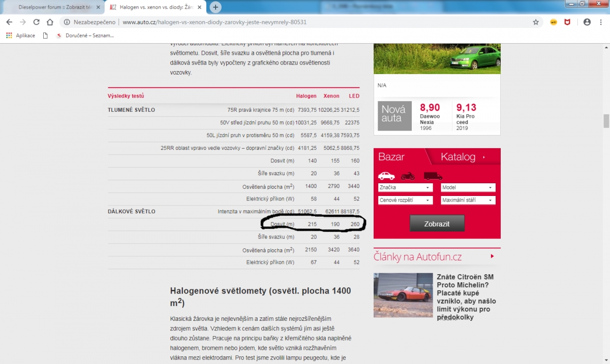Click DÁLKOVÉ SVĚTLO row label
Screen dimensions: 610x364
[x=132, y=211]
